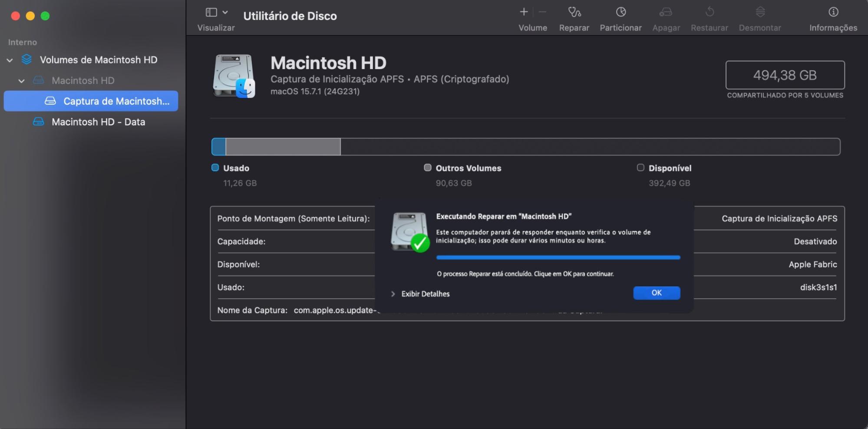Select Macintosh HD - Data in sidebar
The image size is (868, 429).
click(98, 122)
